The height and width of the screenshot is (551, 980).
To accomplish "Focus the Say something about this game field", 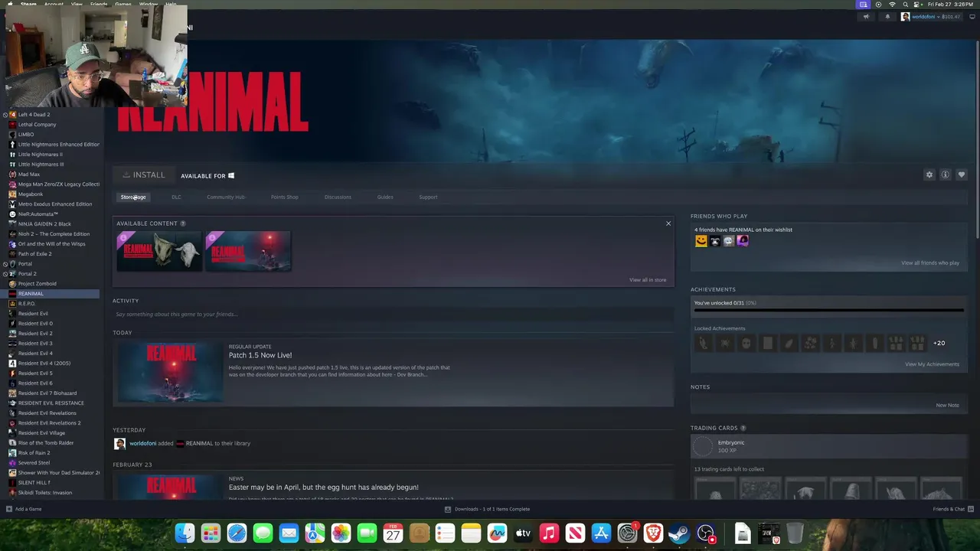I will [x=393, y=315].
